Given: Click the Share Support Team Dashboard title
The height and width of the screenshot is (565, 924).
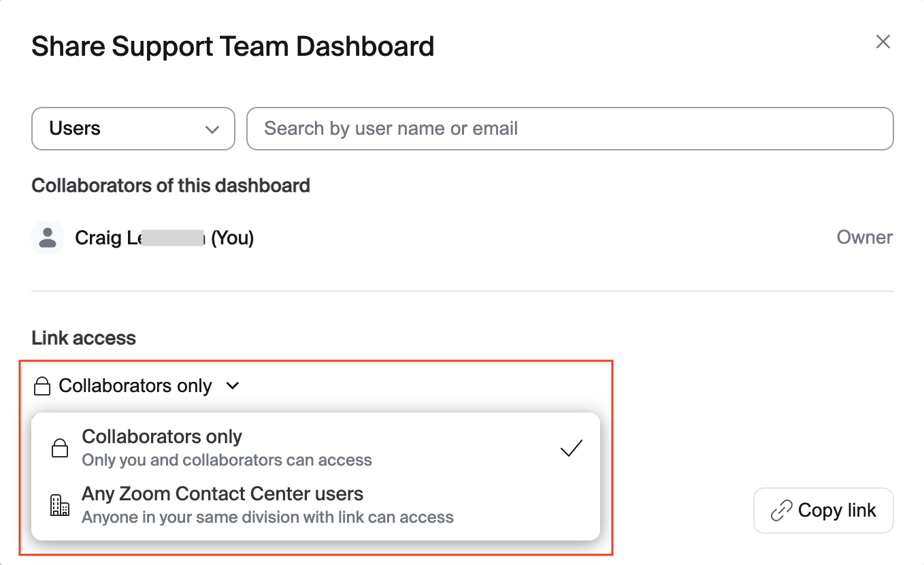Looking at the screenshot, I should [233, 47].
